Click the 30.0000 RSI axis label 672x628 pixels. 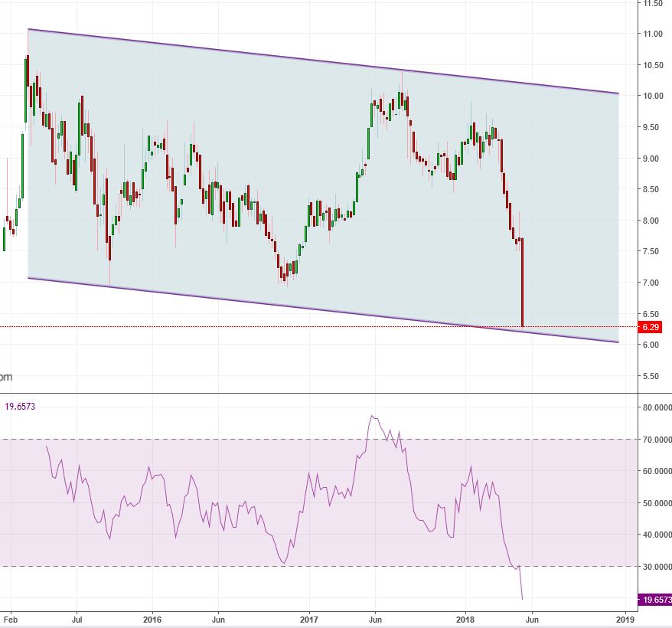pos(657,567)
